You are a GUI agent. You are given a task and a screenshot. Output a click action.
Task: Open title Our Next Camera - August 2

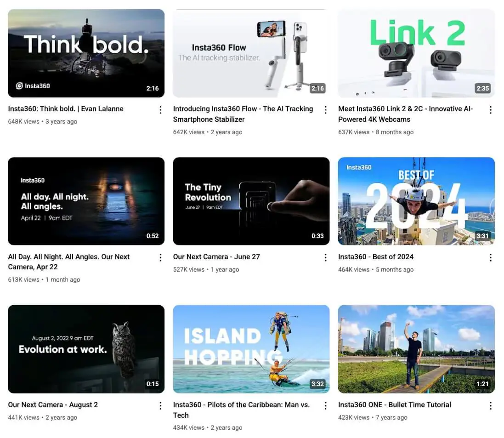[x=53, y=404]
